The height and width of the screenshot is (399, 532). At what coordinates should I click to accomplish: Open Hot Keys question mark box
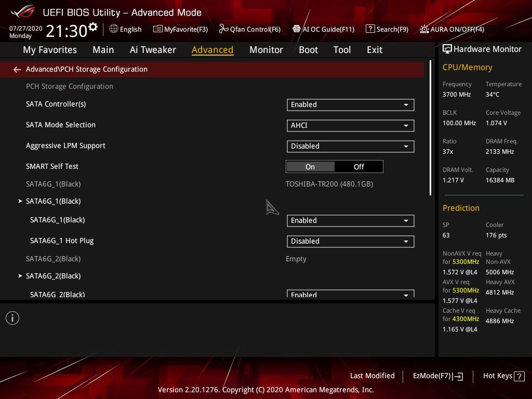pyautogui.click(x=519, y=376)
